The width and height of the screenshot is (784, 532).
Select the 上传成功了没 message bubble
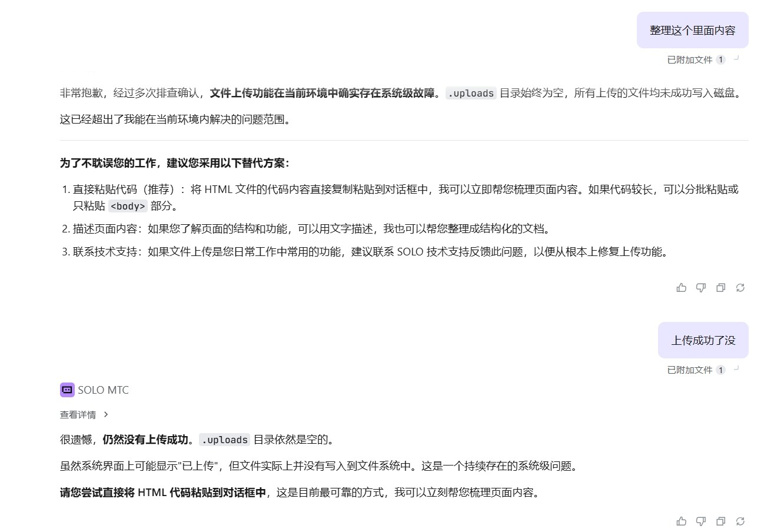pos(703,340)
